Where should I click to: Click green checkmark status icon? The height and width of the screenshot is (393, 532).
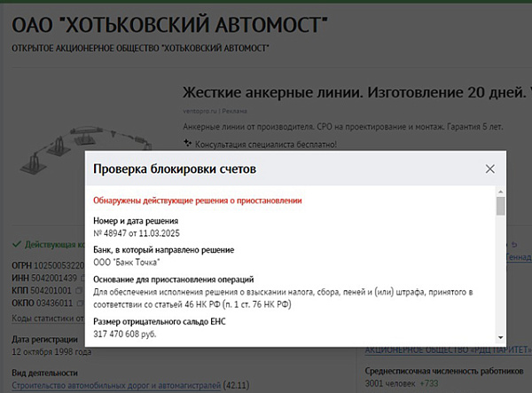[x=17, y=244]
